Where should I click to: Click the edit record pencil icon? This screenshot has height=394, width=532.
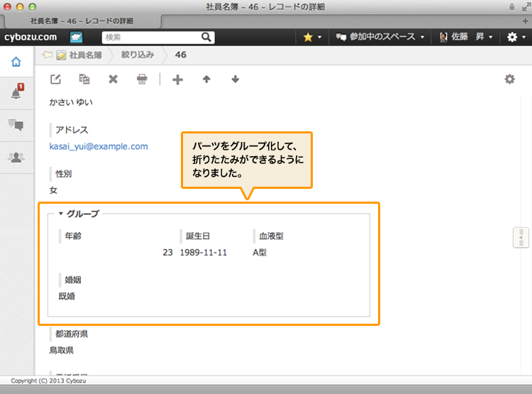(x=55, y=80)
